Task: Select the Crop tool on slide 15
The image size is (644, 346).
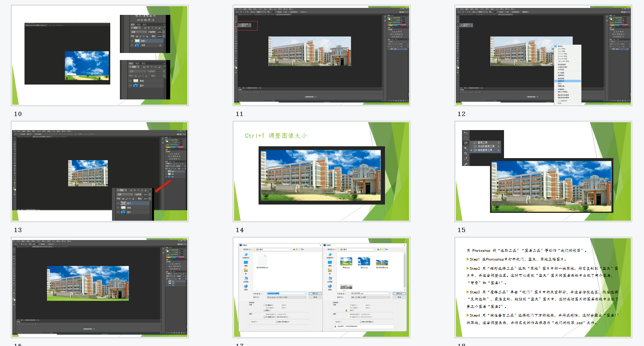Action: click(x=466, y=154)
